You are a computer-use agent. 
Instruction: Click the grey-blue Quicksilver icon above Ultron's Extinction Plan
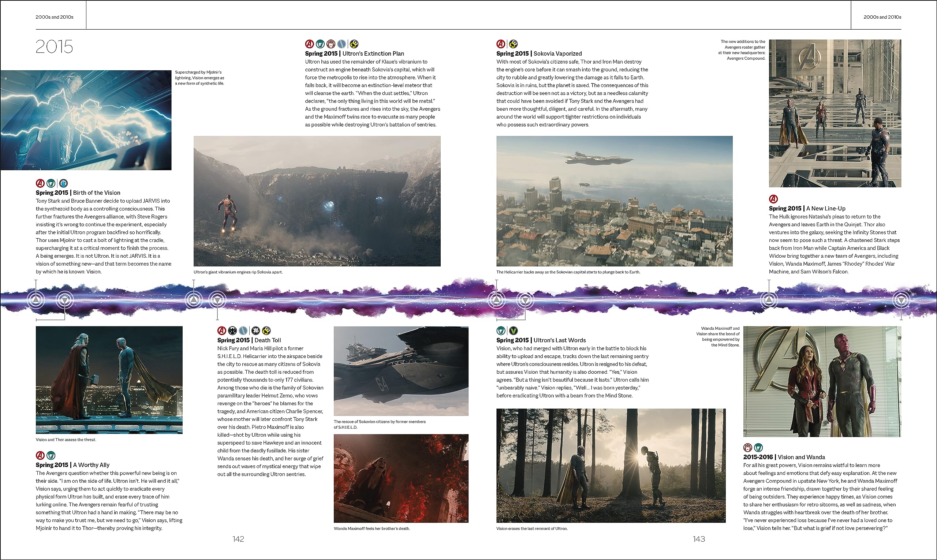[x=341, y=44]
